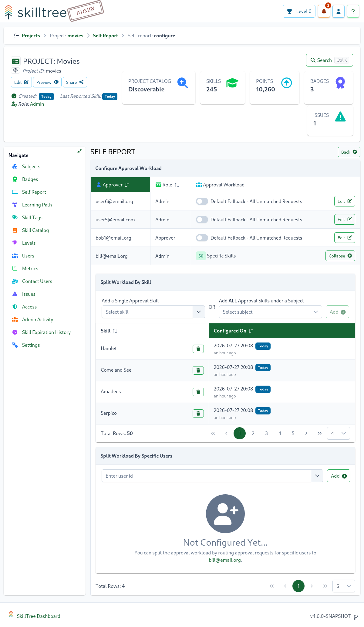Click the project Preview button
Screen dimensions: 364x627
[47, 82]
